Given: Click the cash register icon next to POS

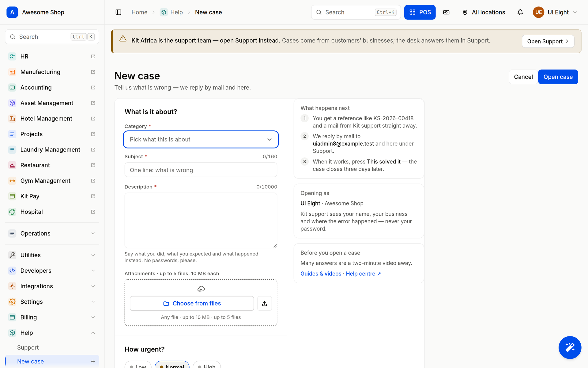Looking at the screenshot, I should (x=446, y=12).
